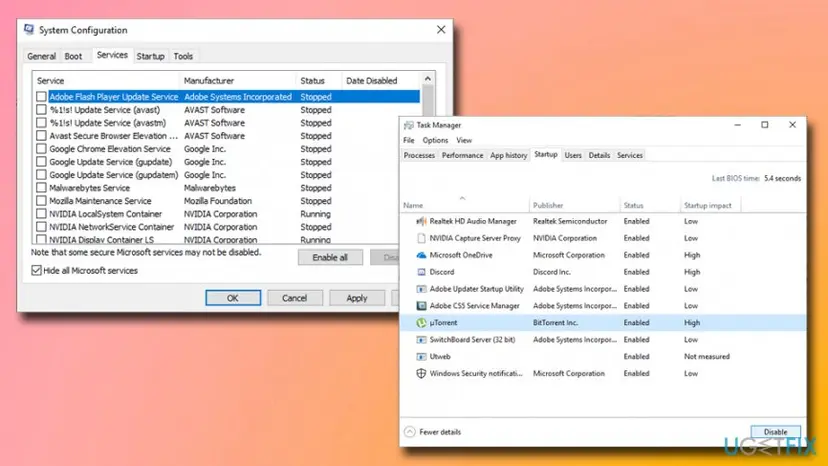Click the Adobe CS5 Service Manager icon

pyautogui.click(x=421, y=306)
